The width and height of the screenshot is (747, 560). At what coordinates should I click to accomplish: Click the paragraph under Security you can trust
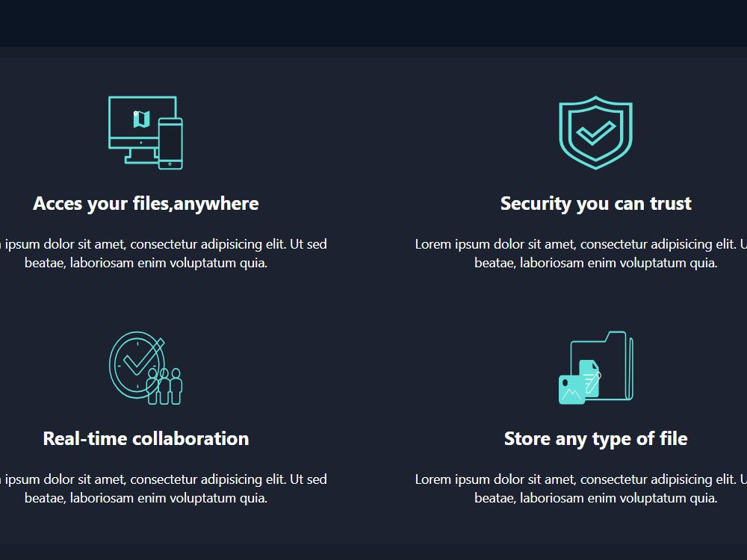click(580, 253)
